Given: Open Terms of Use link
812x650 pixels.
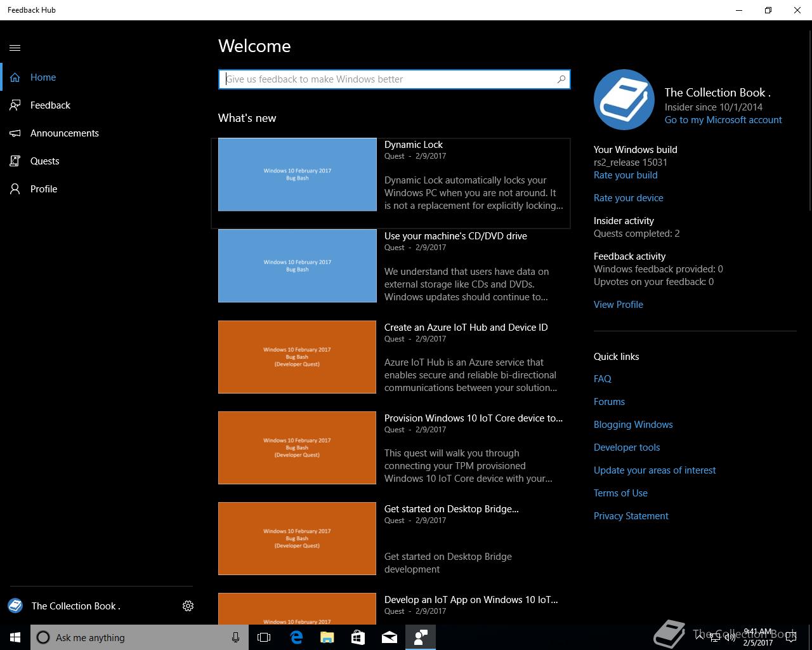Looking at the screenshot, I should click(620, 493).
